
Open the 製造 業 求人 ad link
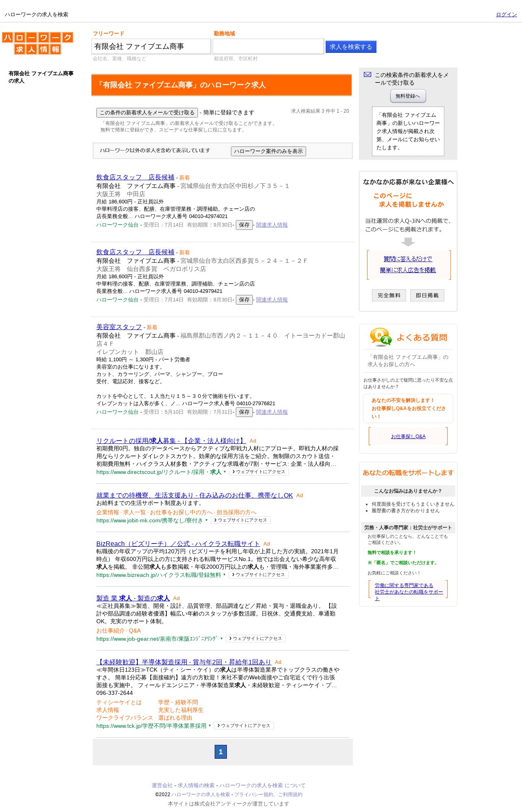[x=133, y=598]
